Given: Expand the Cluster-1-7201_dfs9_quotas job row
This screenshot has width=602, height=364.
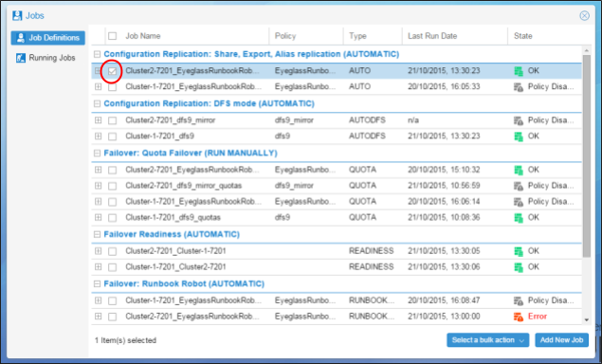Looking at the screenshot, I should tap(99, 217).
